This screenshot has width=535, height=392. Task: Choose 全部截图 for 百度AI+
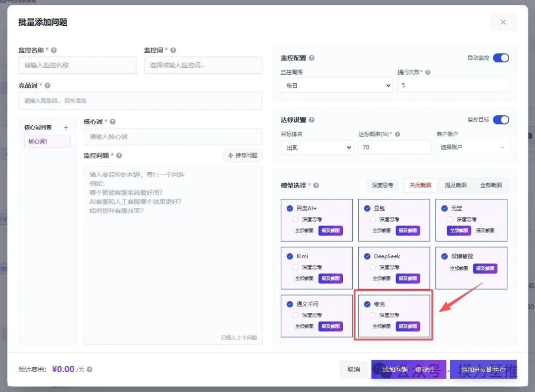(x=304, y=231)
